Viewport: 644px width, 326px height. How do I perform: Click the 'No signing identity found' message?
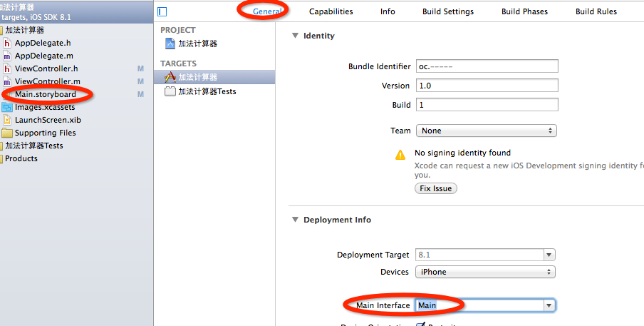[x=462, y=153]
